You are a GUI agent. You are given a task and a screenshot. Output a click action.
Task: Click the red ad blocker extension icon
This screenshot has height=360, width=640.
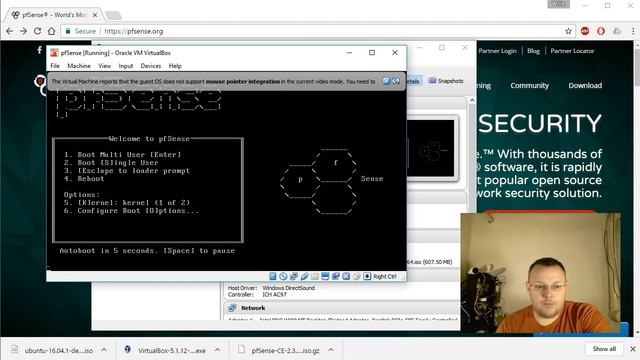pos(585,31)
